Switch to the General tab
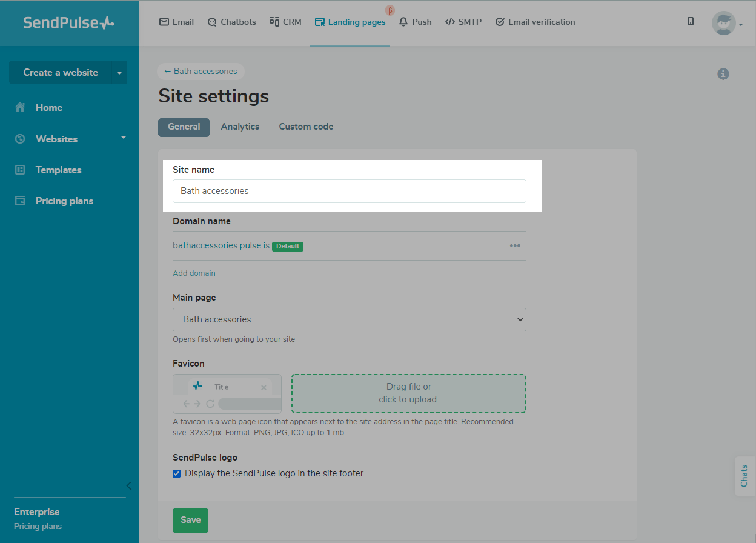The width and height of the screenshot is (756, 543). coord(184,127)
